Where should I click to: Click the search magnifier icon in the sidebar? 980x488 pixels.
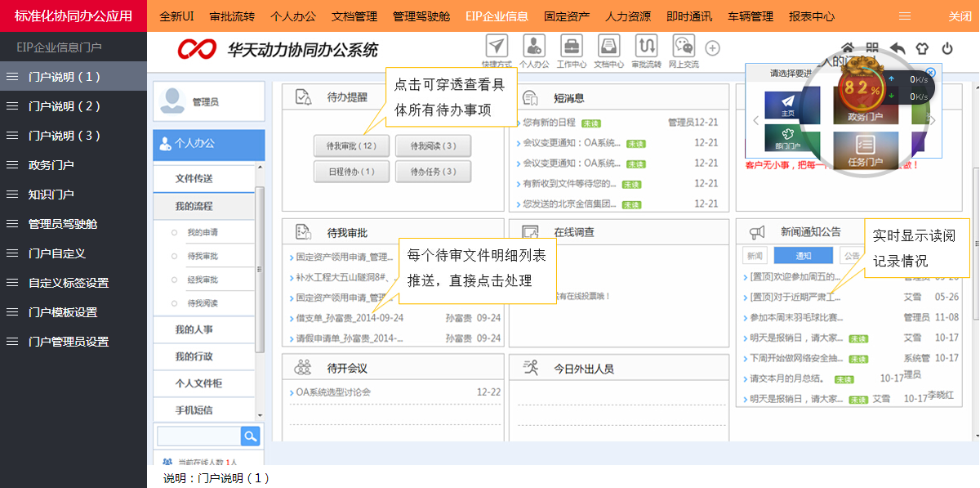(250, 436)
